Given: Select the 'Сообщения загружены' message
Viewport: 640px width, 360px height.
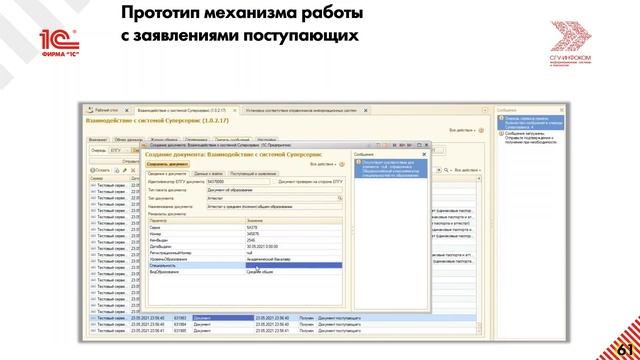Looking at the screenshot, I should click(x=531, y=138).
